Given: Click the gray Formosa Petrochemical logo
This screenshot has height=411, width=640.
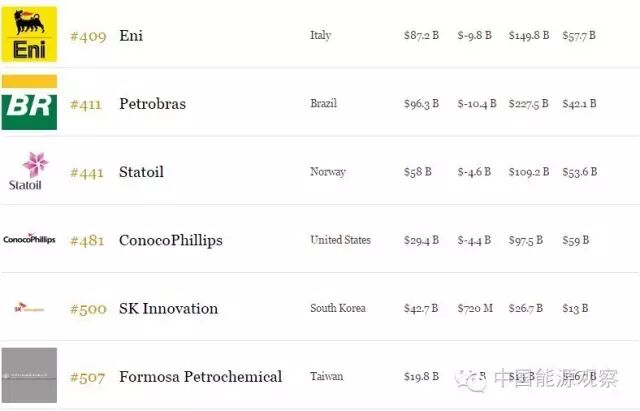Looking at the screenshot, I should 29,375.
